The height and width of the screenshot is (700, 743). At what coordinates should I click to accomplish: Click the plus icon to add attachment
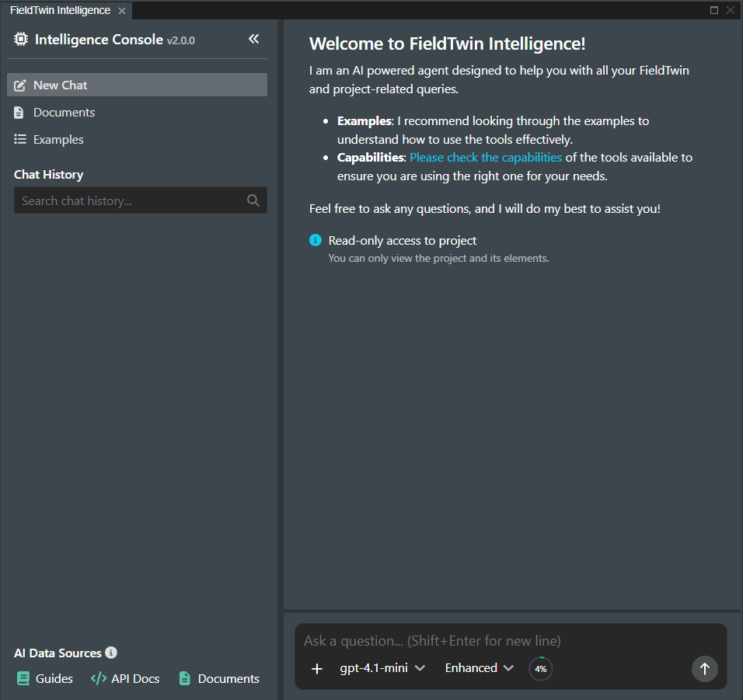tap(317, 669)
